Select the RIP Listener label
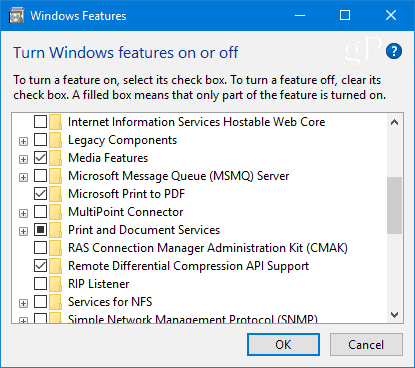This screenshot has height=368, width=415. (x=98, y=284)
